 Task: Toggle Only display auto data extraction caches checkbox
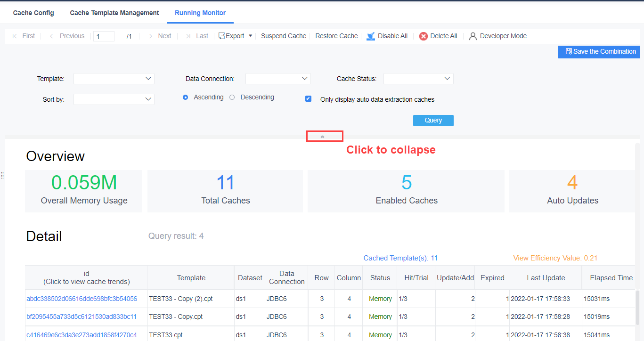[x=308, y=99]
